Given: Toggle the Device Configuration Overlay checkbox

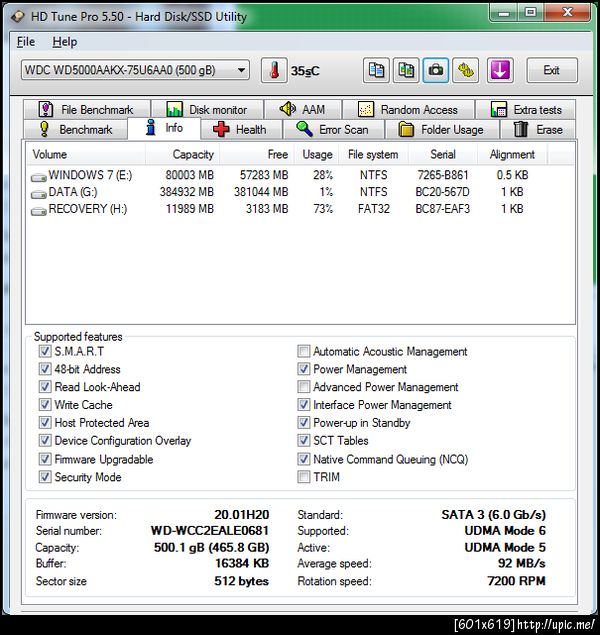Looking at the screenshot, I should pyautogui.click(x=45, y=441).
